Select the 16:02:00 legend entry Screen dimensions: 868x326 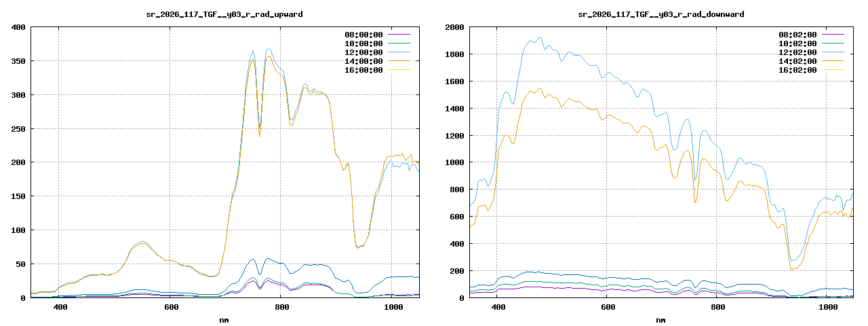click(799, 70)
